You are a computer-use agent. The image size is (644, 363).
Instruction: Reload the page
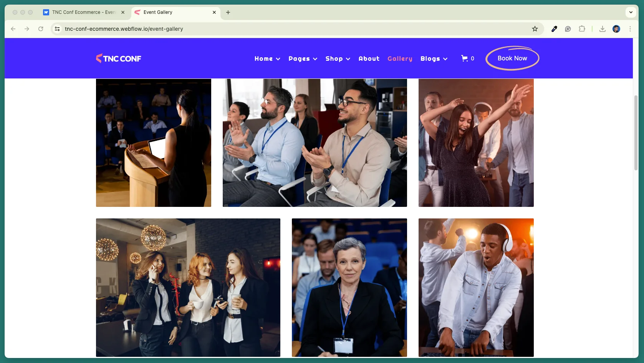tap(41, 29)
